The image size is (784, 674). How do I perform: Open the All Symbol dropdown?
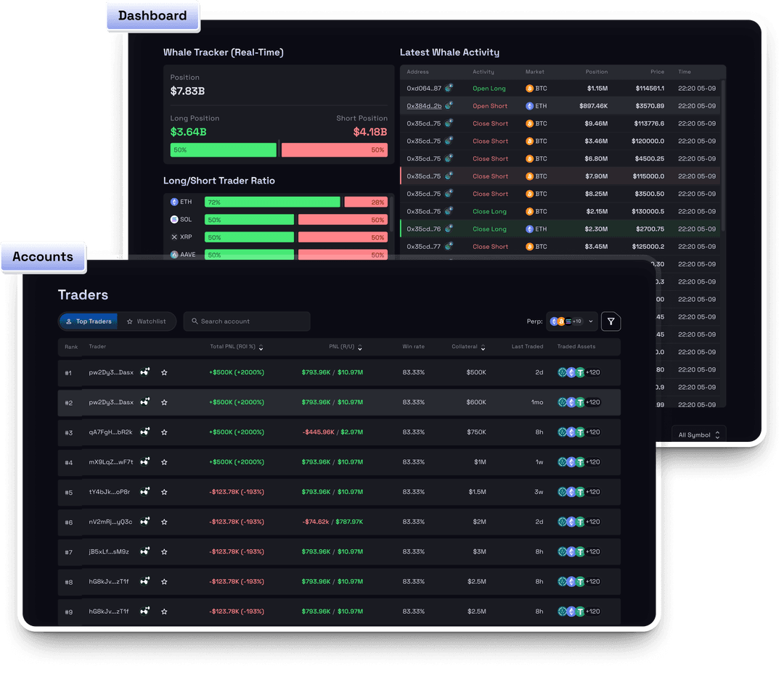pyautogui.click(x=698, y=435)
